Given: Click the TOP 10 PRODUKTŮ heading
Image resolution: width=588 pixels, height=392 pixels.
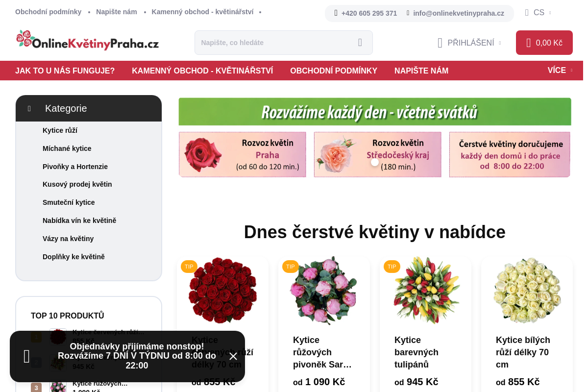Looking at the screenshot, I should [x=68, y=316].
